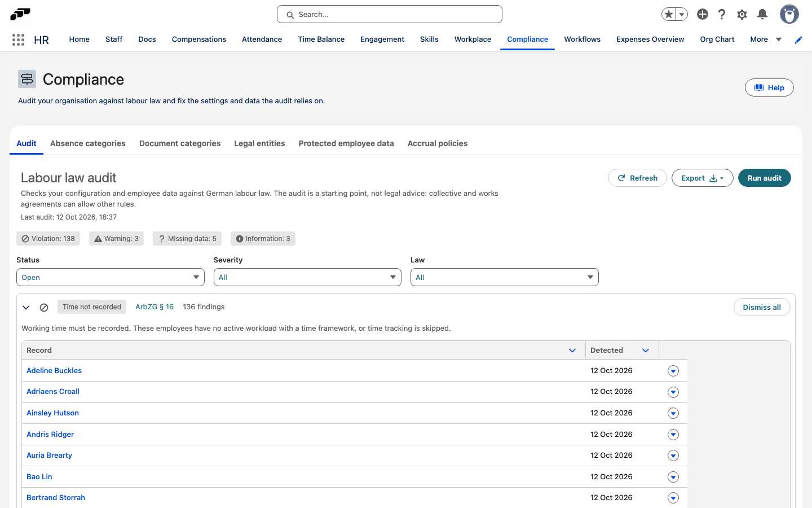Image resolution: width=812 pixels, height=508 pixels.
Task: Open the Law filter dropdown
Action: point(505,277)
